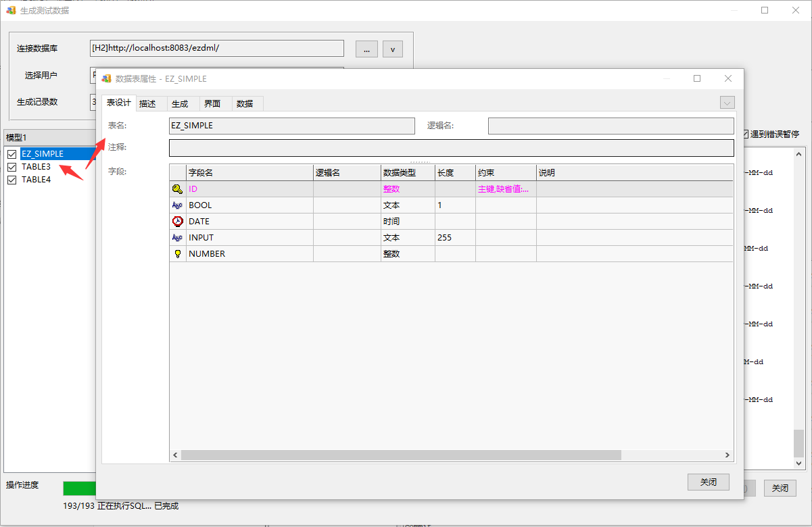The image size is (812, 527).
Task: Select the INPUT field name cell
Action: pos(249,238)
